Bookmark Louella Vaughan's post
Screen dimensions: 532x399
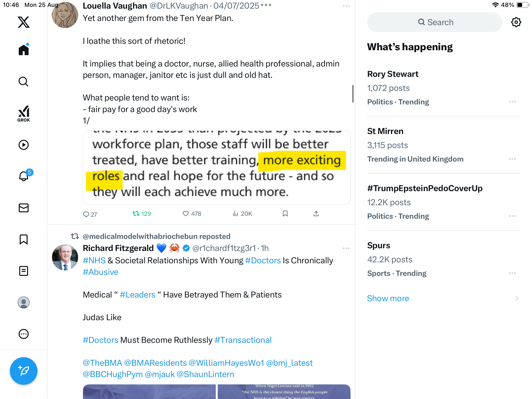coord(285,214)
